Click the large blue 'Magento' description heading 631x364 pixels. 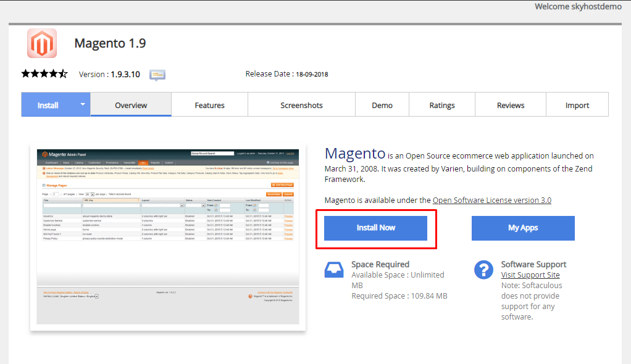(355, 153)
